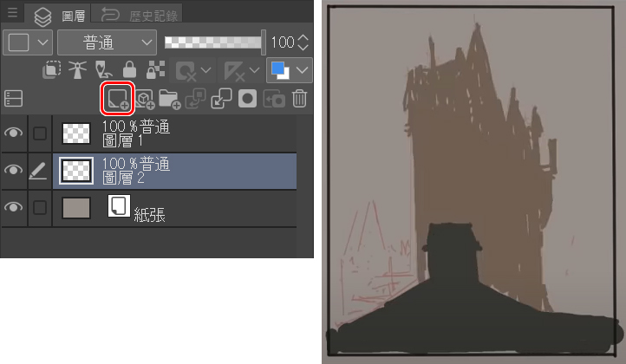Click the create layer mask icon
This screenshot has height=364, width=626.
tap(248, 99)
